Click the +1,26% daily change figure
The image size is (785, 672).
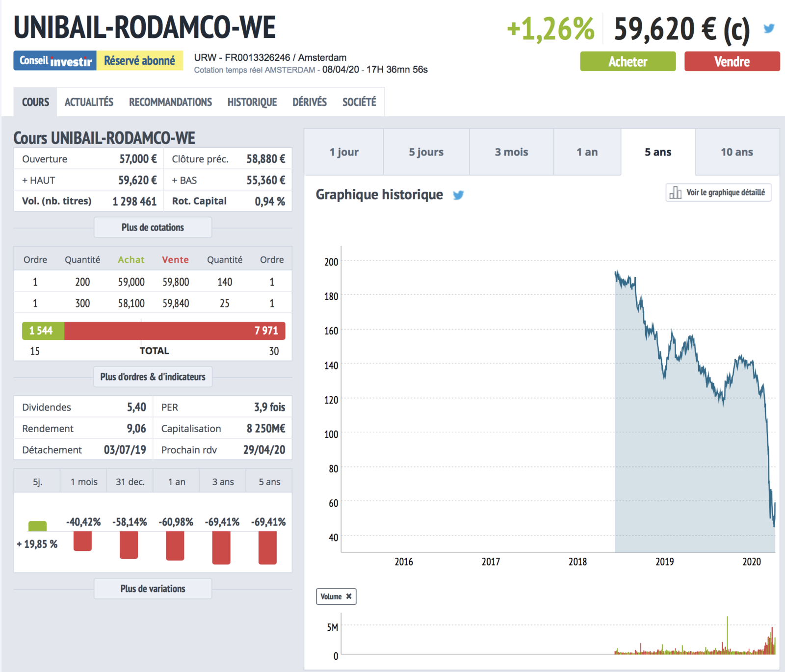pos(550,29)
